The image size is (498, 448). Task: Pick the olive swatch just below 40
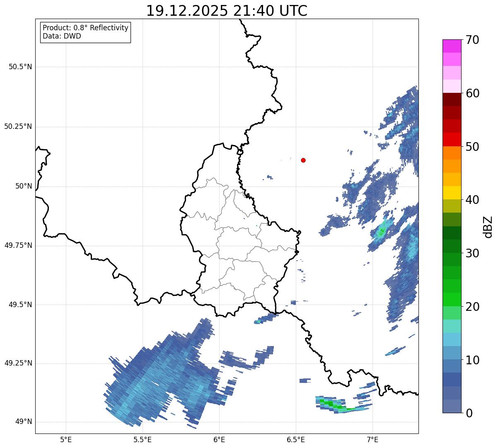coord(452,206)
